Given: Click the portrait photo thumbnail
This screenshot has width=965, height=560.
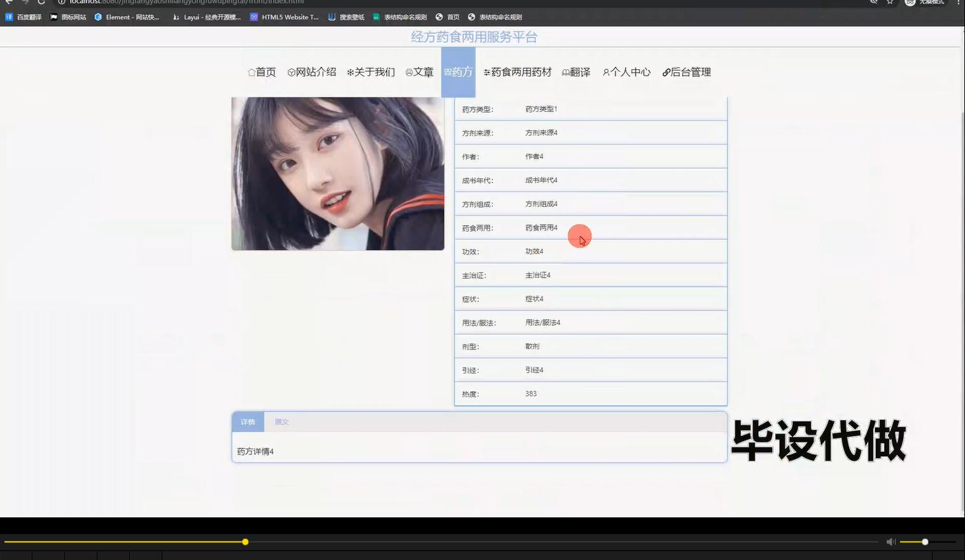Looking at the screenshot, I should pyautogui.click(x=337, y=173).
